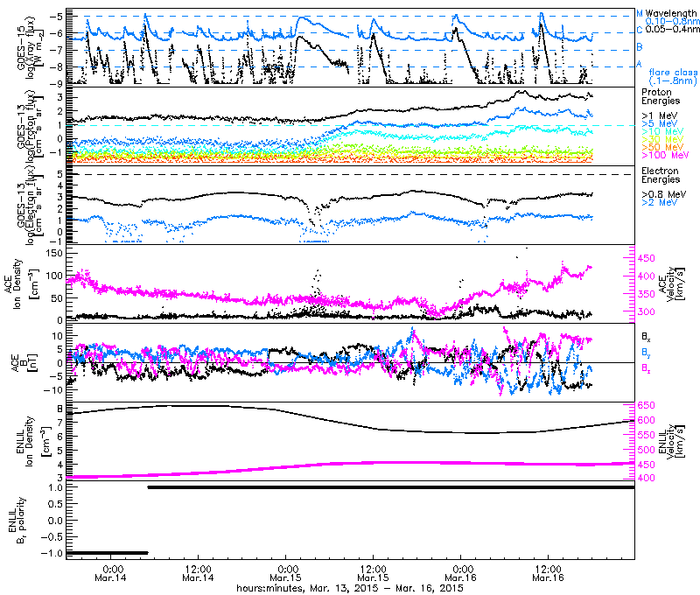Click the '>100 MeV' proton energy legend label
Image resolution: width=700 pixels, height=595 pixels.
[x=665, y=155]
